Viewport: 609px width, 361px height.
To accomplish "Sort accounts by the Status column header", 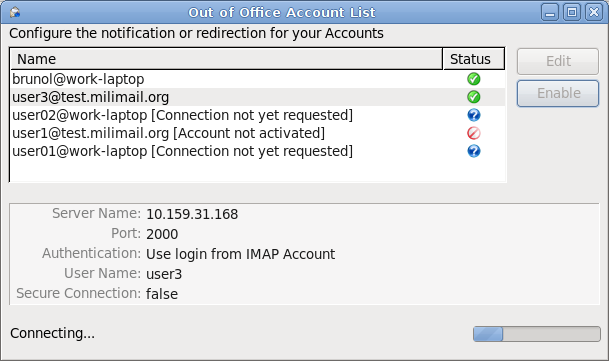I will click(474, 59).
